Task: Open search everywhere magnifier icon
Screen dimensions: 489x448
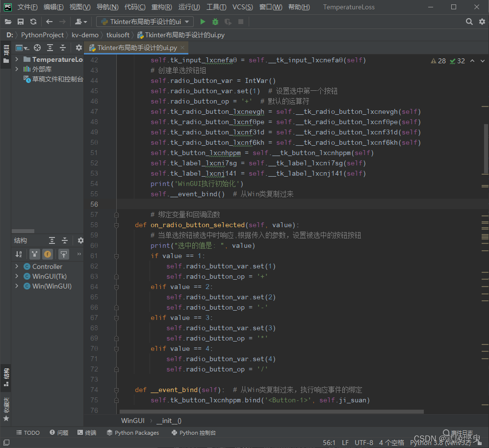Action: point(469,22)
